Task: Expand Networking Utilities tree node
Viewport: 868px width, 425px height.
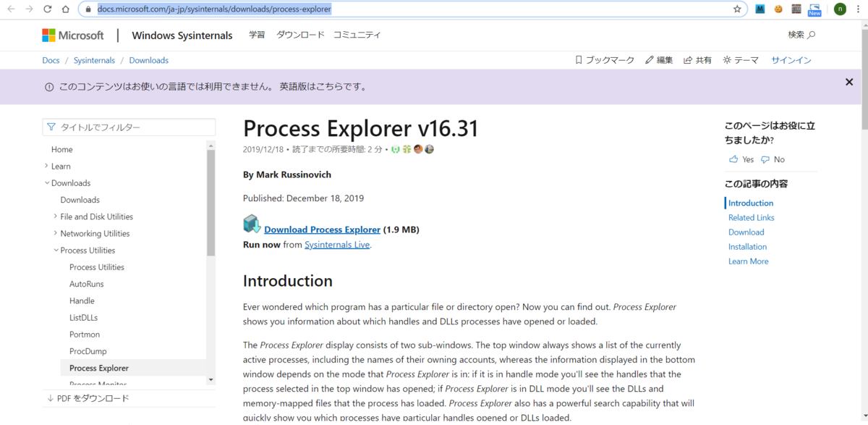Action: click(56, 233)
